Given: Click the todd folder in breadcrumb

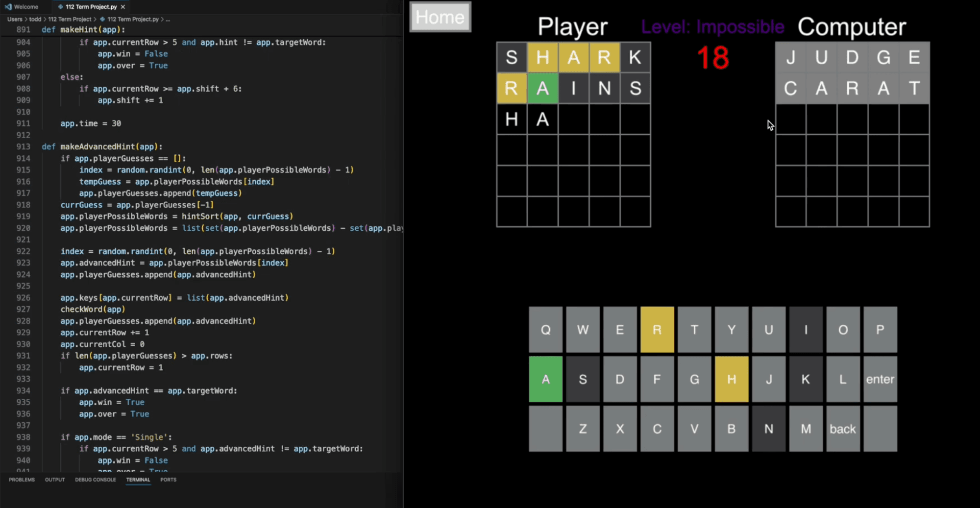Looking at the screenshot, I should pyautogui.click(x=35, y=19).
